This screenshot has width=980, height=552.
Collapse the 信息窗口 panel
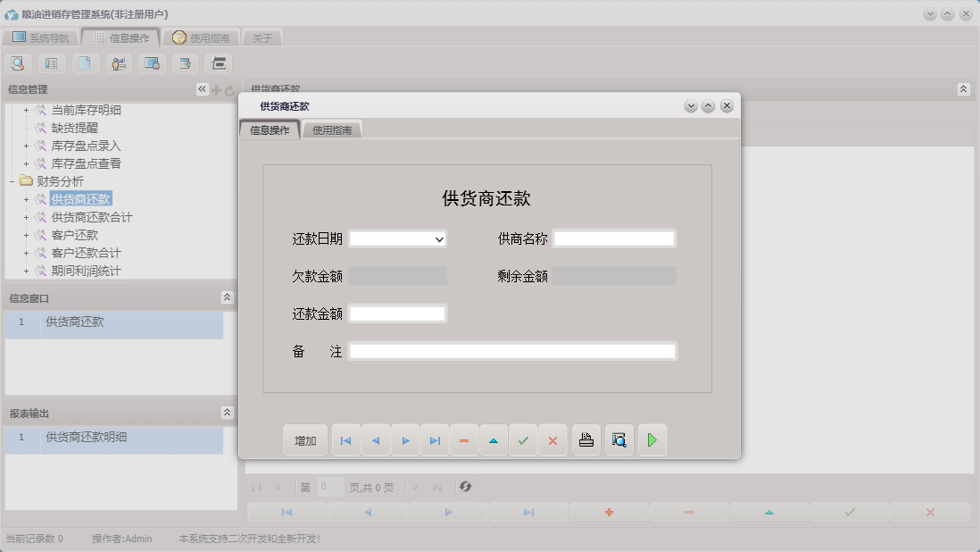pyautogui.click(x=227, y=297)
